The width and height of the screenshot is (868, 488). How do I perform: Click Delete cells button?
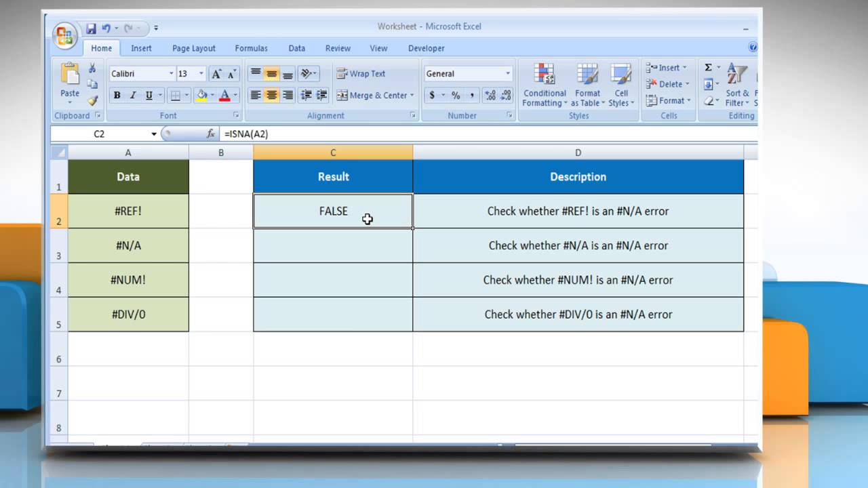click(x=666, y=84)
